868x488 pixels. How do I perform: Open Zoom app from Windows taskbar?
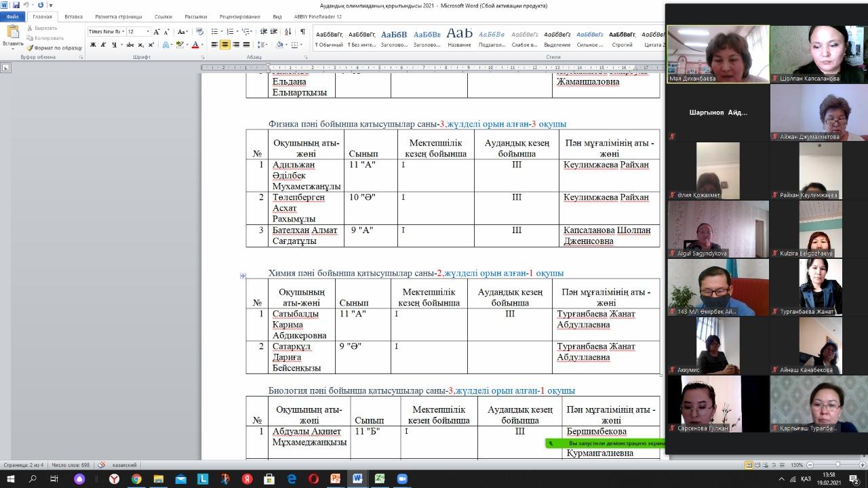point(401,479)
